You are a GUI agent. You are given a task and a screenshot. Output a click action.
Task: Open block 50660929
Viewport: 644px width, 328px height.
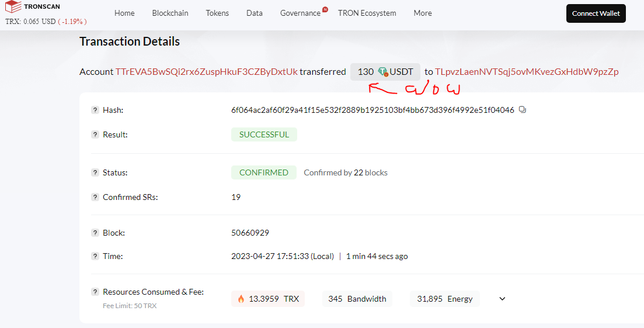click(x=250, y=233)
